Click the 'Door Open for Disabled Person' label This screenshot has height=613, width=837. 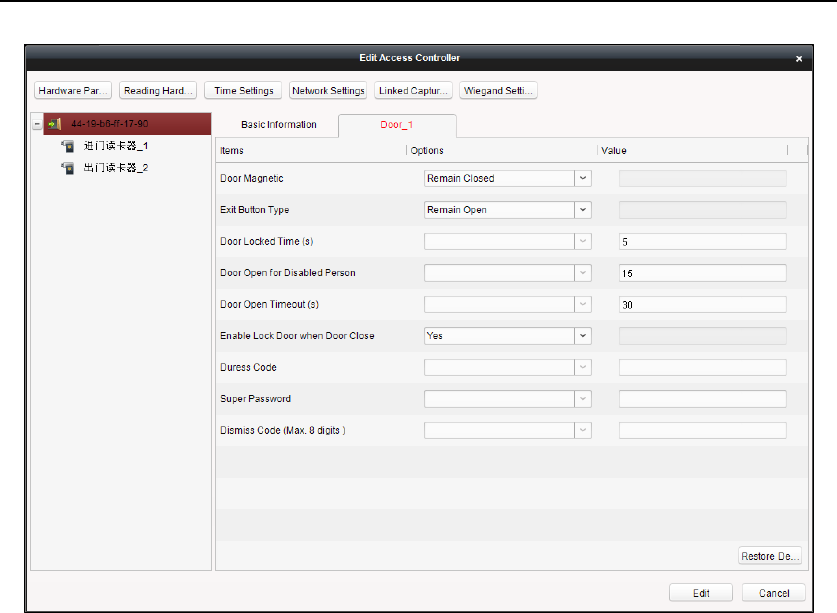tap(288, 273)
